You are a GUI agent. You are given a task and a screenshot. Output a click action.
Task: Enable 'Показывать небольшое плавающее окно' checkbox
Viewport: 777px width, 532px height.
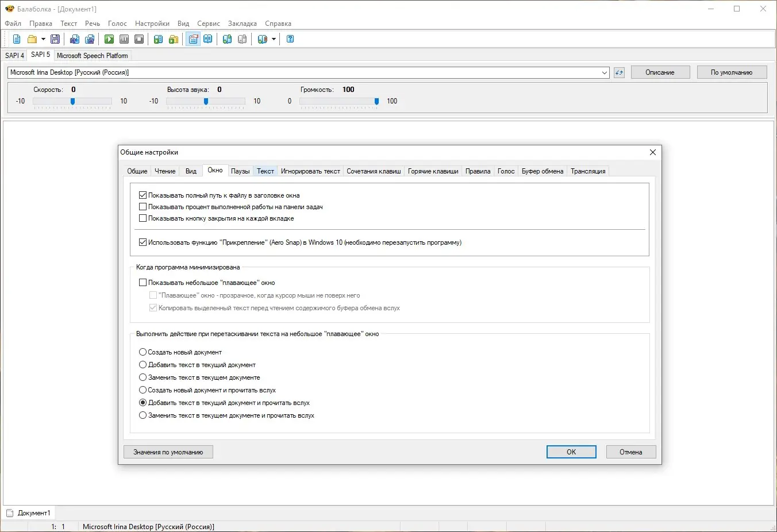143,283
